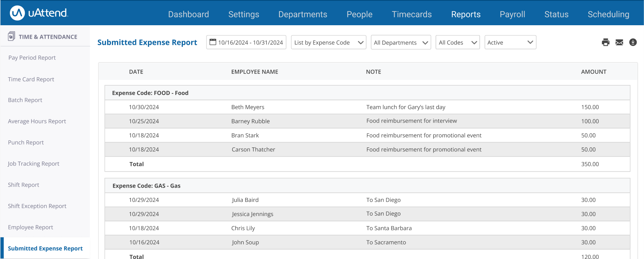The height and width of the screenshot is (259, 644).
Task: Open the Payroll section
Action: tap(512, 14)
